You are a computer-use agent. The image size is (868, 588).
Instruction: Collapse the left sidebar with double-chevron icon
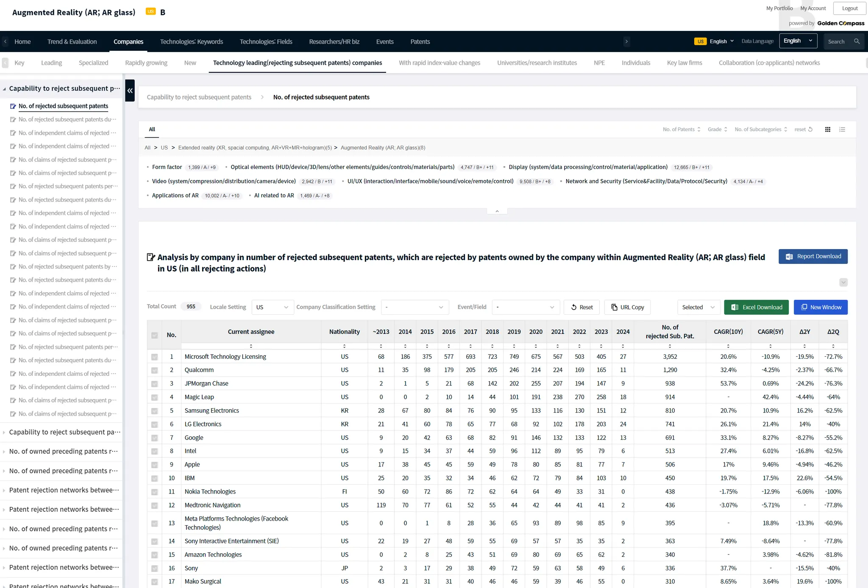130,90
